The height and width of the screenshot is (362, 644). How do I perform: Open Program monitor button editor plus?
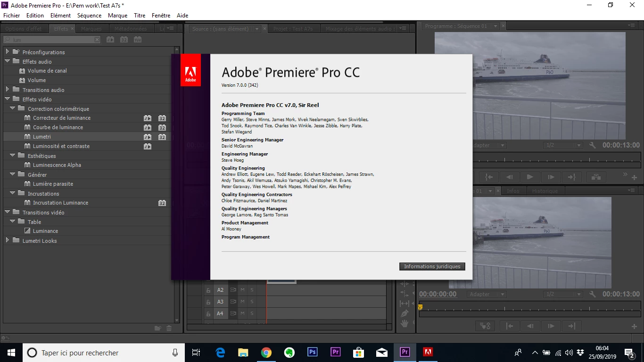point(635,178)
